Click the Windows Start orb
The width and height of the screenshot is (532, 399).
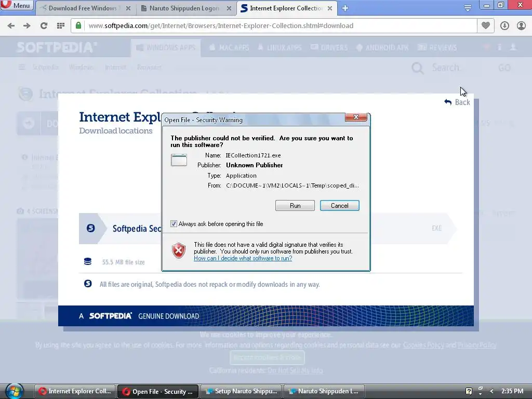[14, 391]
